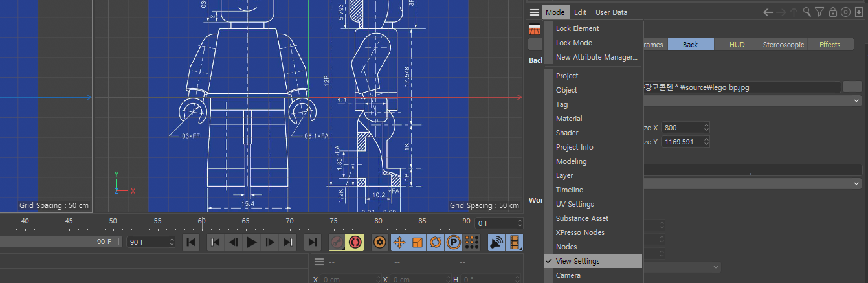This screenshot has height=283, width=868.
Task: Switch to the HUD tab
Action: click(737, 45)
